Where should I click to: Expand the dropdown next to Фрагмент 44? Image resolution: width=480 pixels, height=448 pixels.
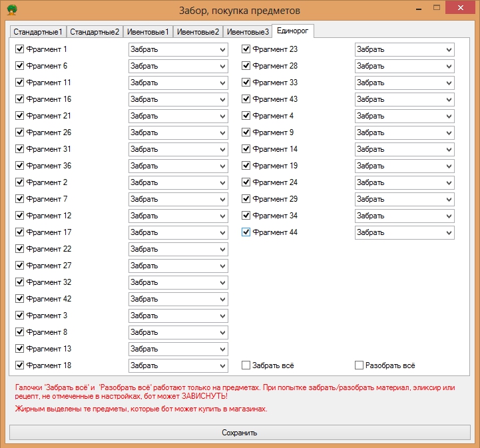pos(404,232)
